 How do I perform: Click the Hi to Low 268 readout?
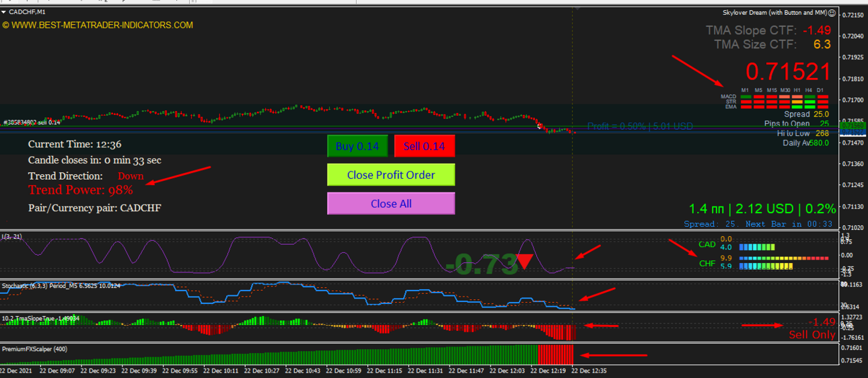pyautogui.click(x=803, y=133)
